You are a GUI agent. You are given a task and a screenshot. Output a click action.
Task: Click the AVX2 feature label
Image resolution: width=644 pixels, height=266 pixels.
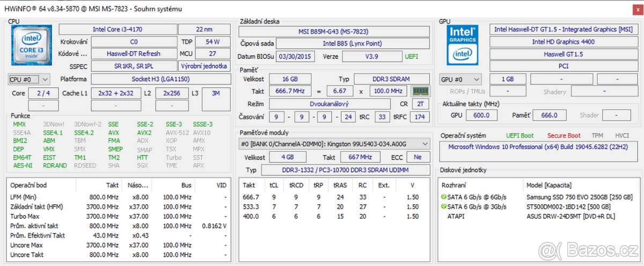point(144,132)
